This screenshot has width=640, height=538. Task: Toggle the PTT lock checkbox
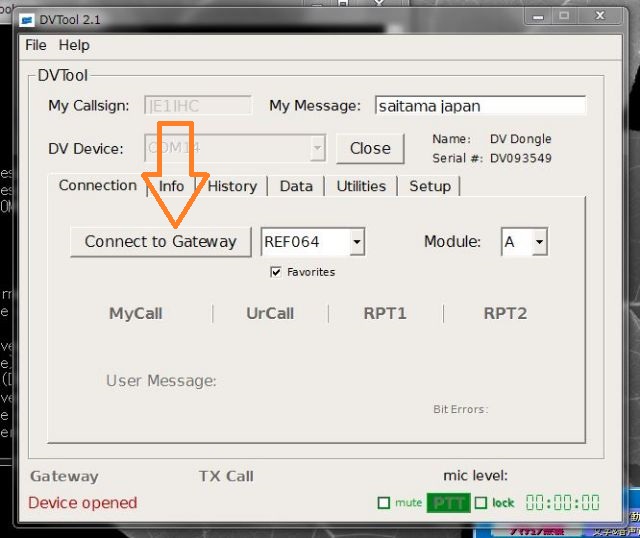[481, 503]
